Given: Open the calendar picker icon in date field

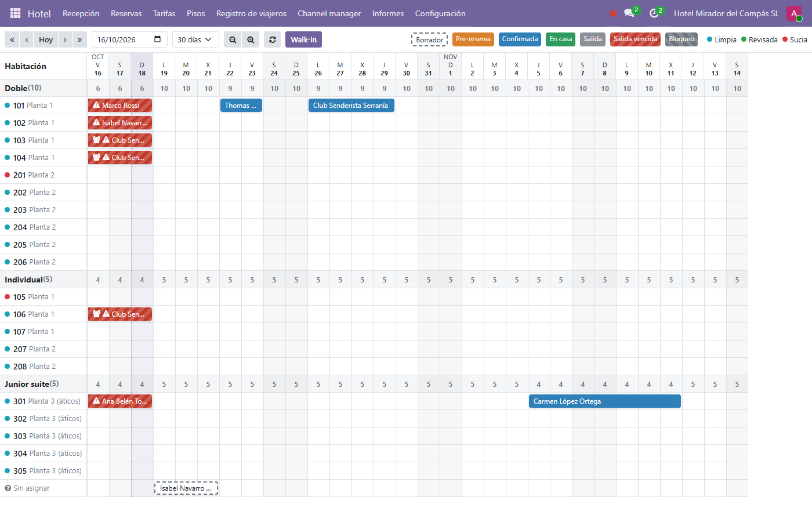Looking at the screenshot, I should click(x=158, y=39).
